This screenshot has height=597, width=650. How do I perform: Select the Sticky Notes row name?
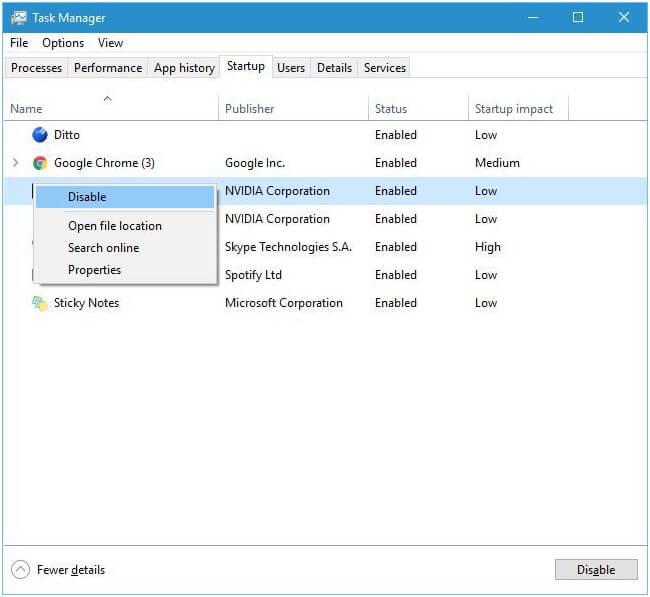pos(86,303)
